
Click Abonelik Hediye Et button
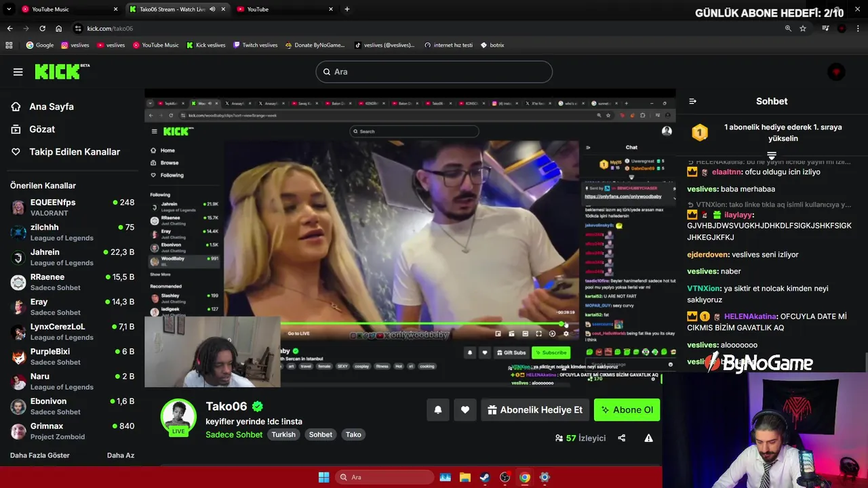coord(535,409)
